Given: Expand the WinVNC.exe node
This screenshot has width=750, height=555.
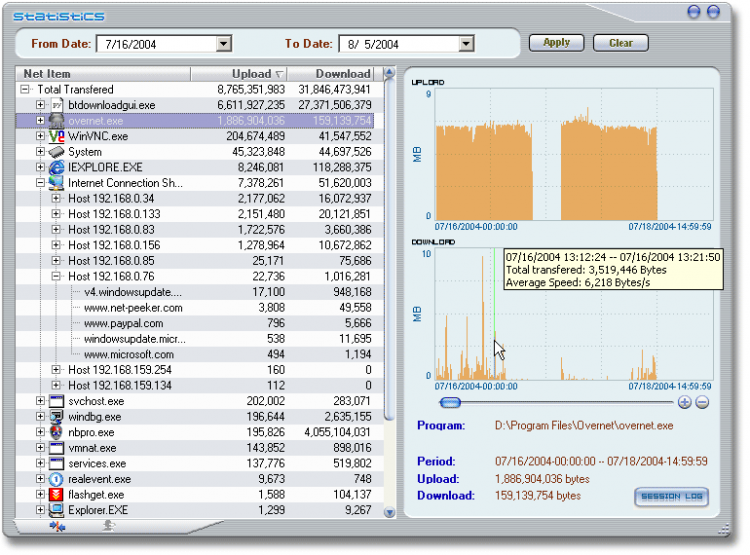Looking at the screenshot, I should (40, 136).
